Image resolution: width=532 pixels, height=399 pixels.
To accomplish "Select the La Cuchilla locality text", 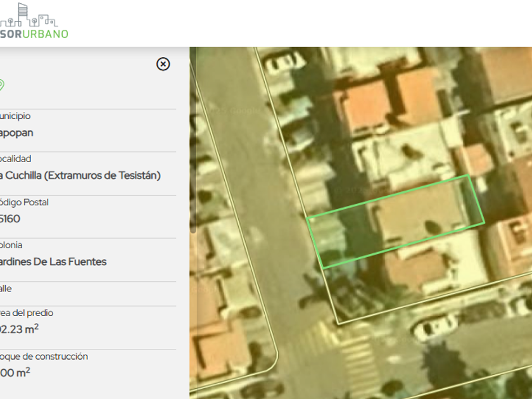I will tap(80, 175).
